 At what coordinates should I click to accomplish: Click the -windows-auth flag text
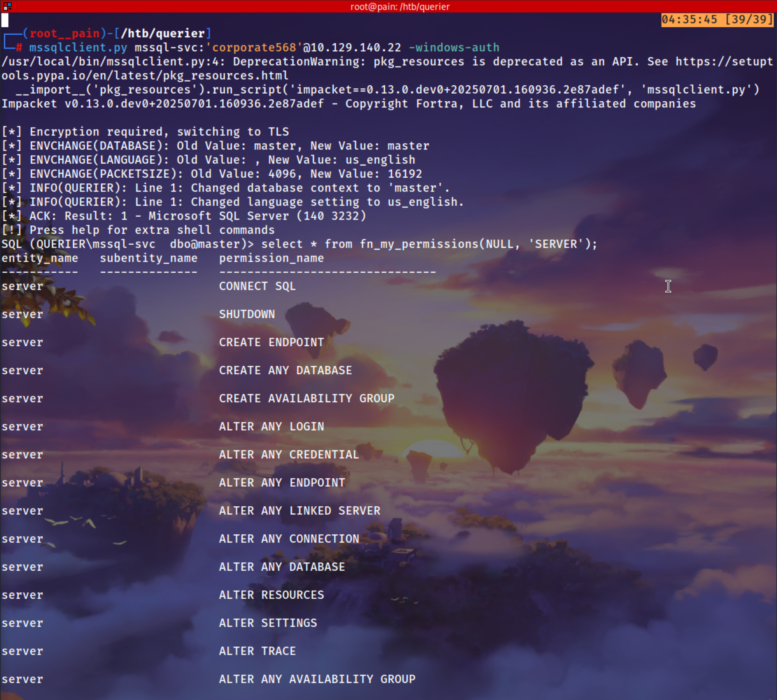(454, 48)
